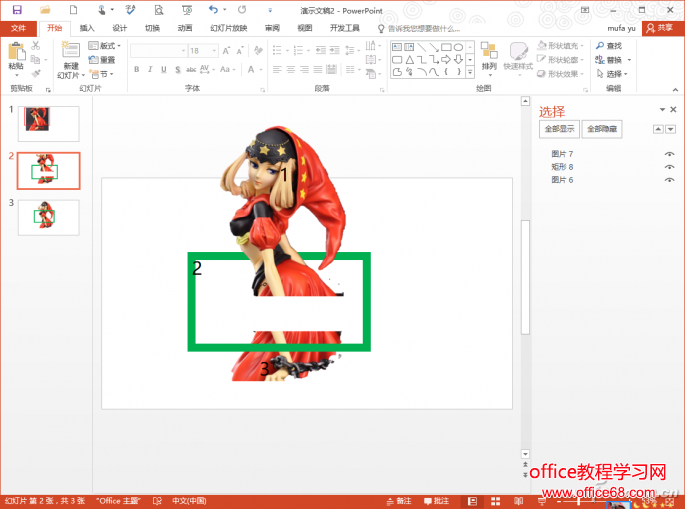685x509 pixels.
Task: Click the 全部显示 button
Action: [x=559, y=129]
